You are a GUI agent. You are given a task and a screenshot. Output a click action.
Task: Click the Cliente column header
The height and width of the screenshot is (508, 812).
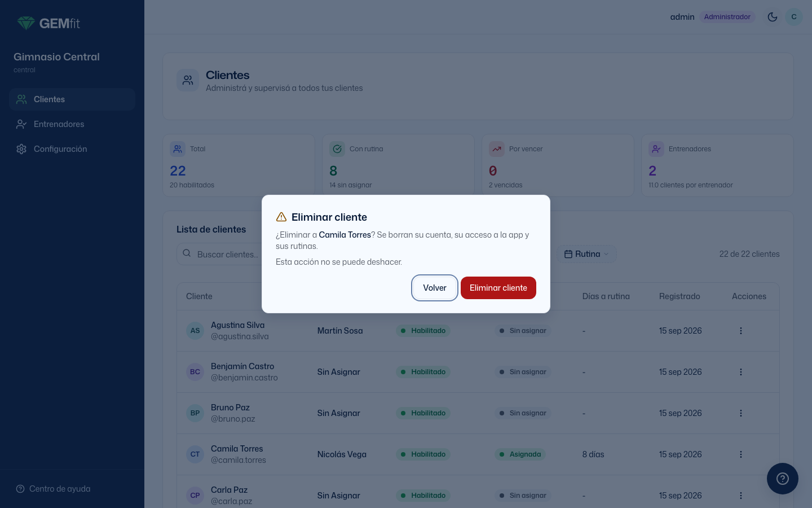199,296
